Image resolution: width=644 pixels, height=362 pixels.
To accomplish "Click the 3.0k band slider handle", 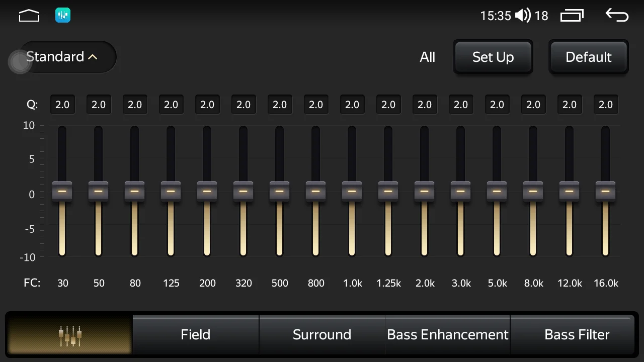I will point(461,192).
